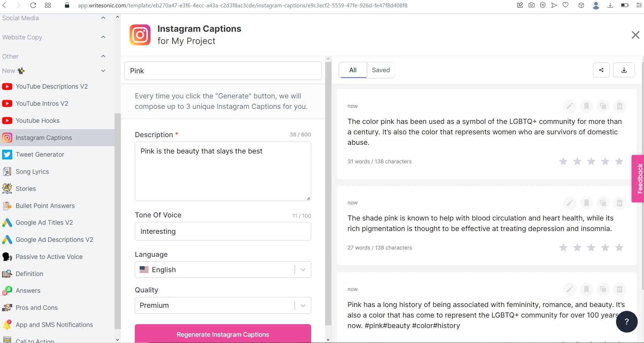Open Definition template
The height and width of the screenshot is (343, 644).
pos(57,274)
